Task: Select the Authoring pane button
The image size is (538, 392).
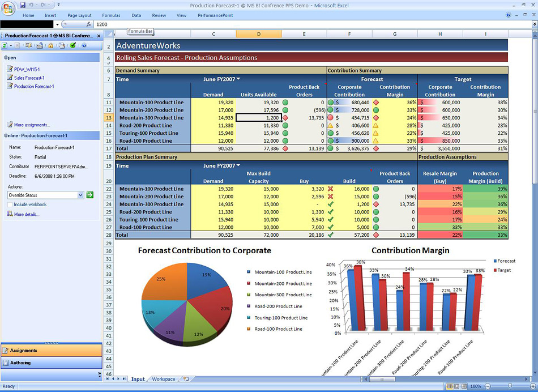Action: (52, 363)
